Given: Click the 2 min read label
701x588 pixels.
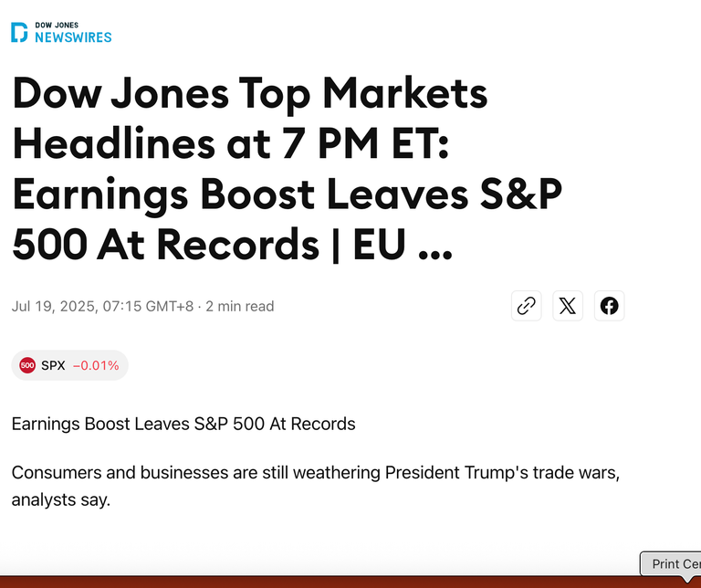Looking at the screenshot, I should coord(240,306).
